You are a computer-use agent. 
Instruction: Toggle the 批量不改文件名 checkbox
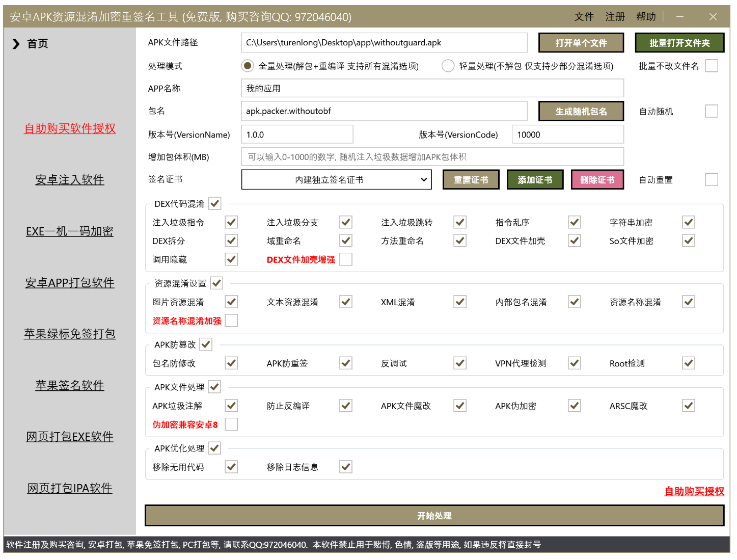point(712,66)
